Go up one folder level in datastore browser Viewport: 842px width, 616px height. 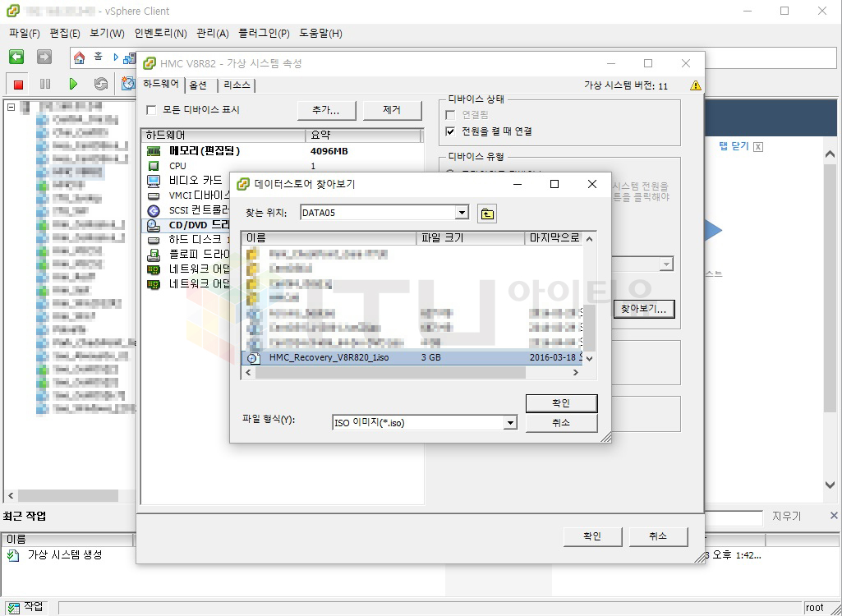click(x=487, y=214)
